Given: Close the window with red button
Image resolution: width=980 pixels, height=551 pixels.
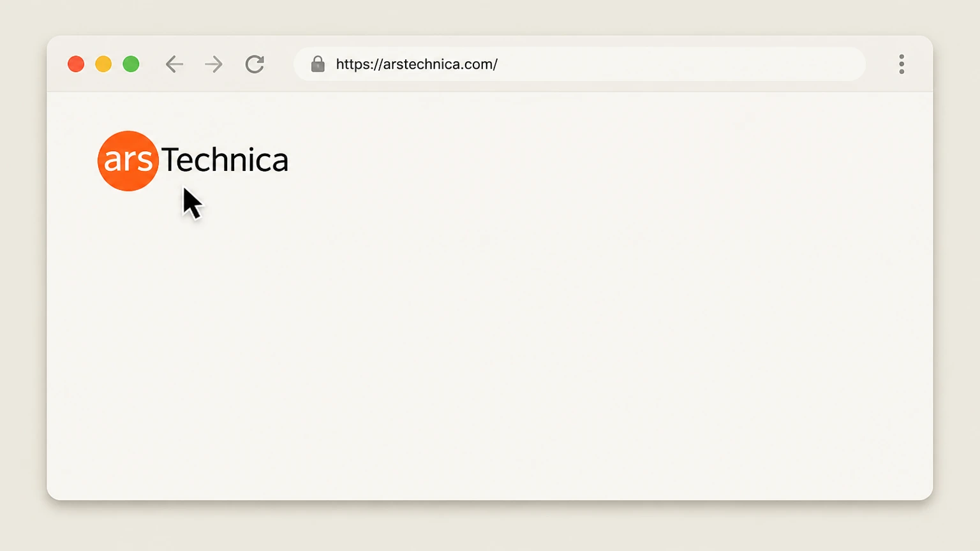Looking at the screenshot, I should click(x=76, y=64).
